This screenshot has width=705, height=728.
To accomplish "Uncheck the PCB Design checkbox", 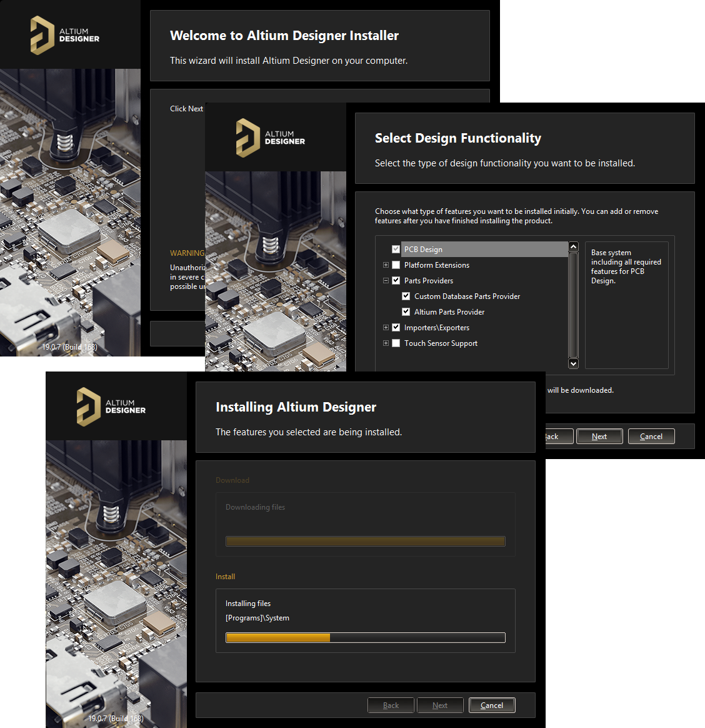I will tap(396, 249).
